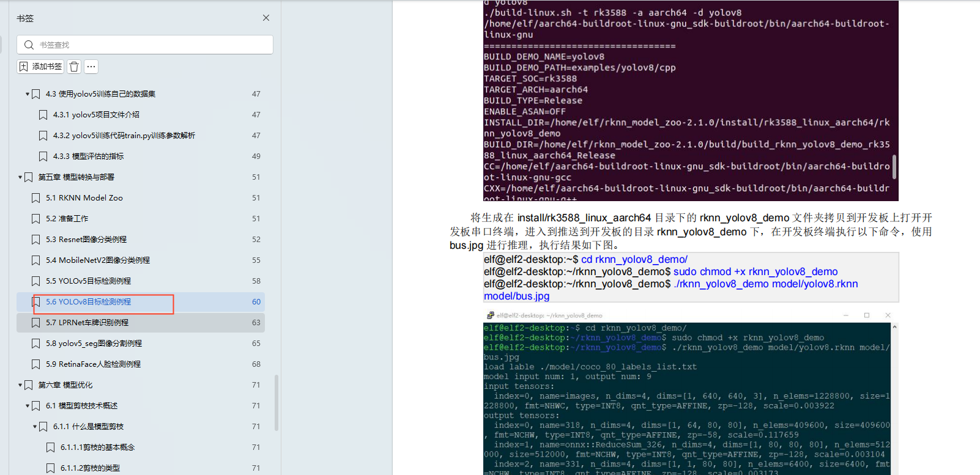The height and width of the screenshot is (475, 980).
Task: Open the more options ellipsis button
Action: click(91, 67)
